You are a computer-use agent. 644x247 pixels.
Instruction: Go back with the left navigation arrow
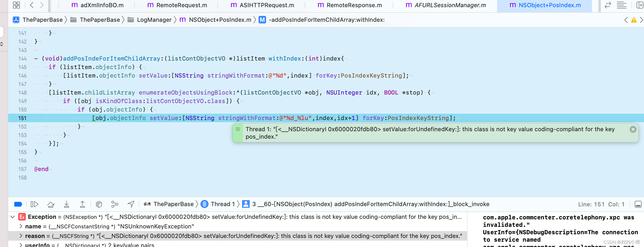coord(32,5)
